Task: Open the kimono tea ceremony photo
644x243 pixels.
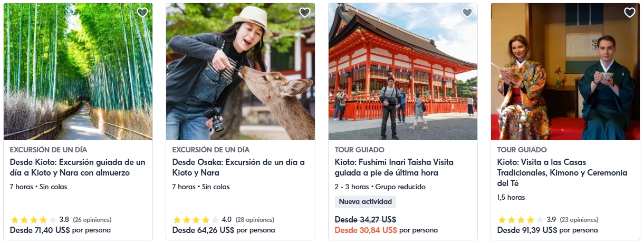Action: tap(565, 72)
